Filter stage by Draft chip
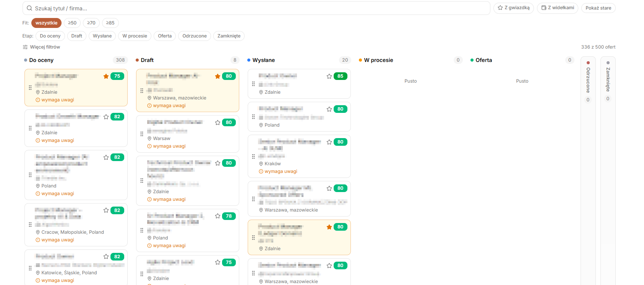 tap(76, 36)
